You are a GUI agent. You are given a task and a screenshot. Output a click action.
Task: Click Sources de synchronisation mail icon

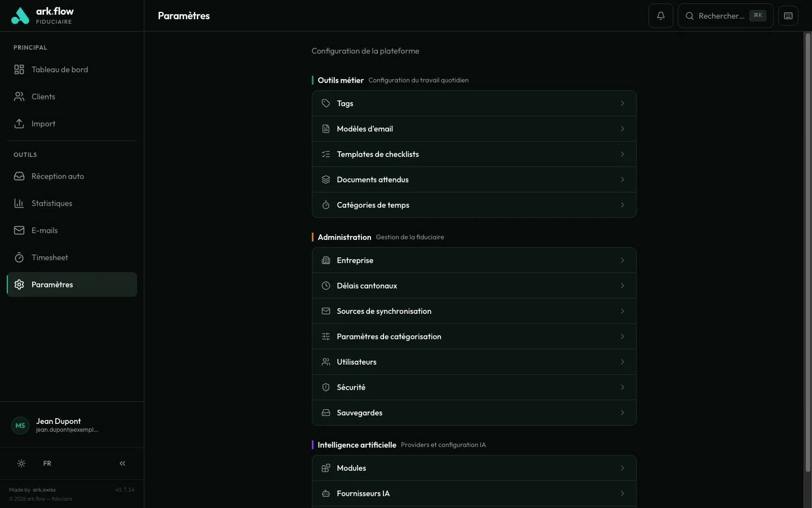(326, 311)
